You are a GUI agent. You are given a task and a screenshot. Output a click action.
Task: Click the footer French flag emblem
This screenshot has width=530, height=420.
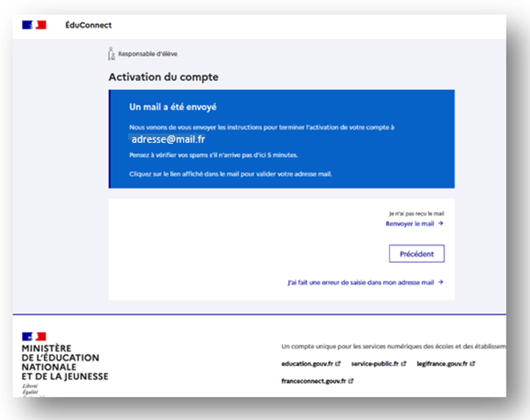(x=34, y=336)
